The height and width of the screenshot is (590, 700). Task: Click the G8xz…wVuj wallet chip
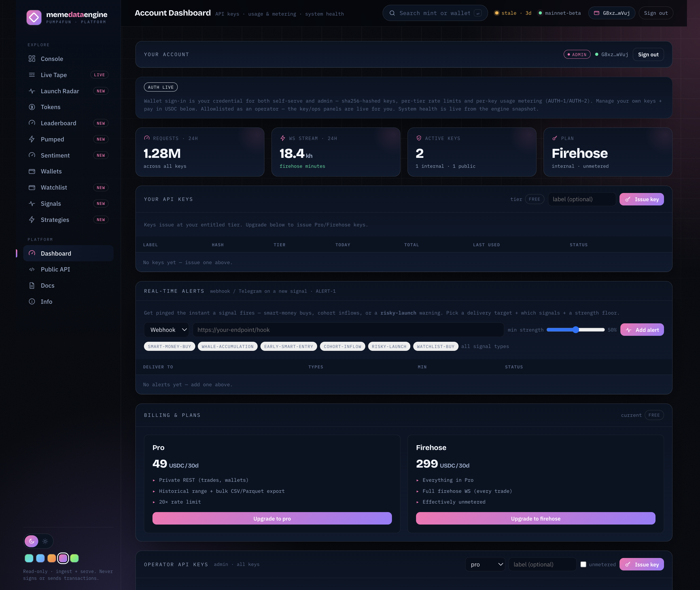(612, 13)
